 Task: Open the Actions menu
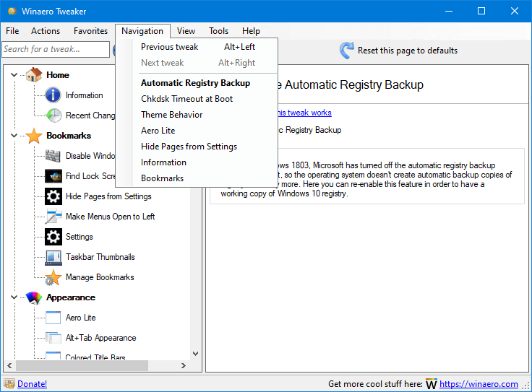[46, 31]
